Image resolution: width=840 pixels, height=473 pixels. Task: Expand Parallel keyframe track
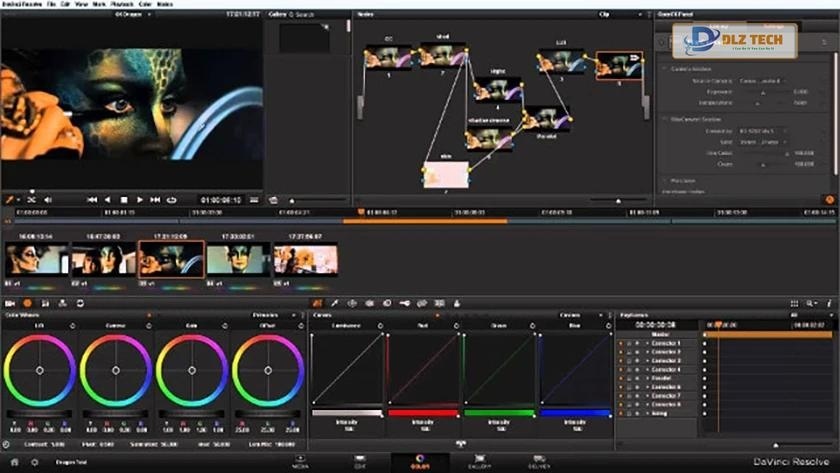(647, 378)
